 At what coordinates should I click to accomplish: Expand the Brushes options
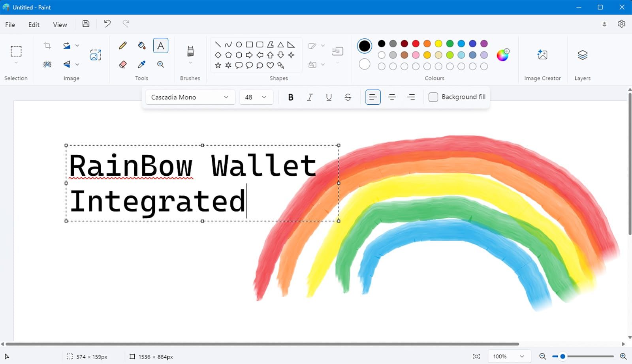(190, 62)
